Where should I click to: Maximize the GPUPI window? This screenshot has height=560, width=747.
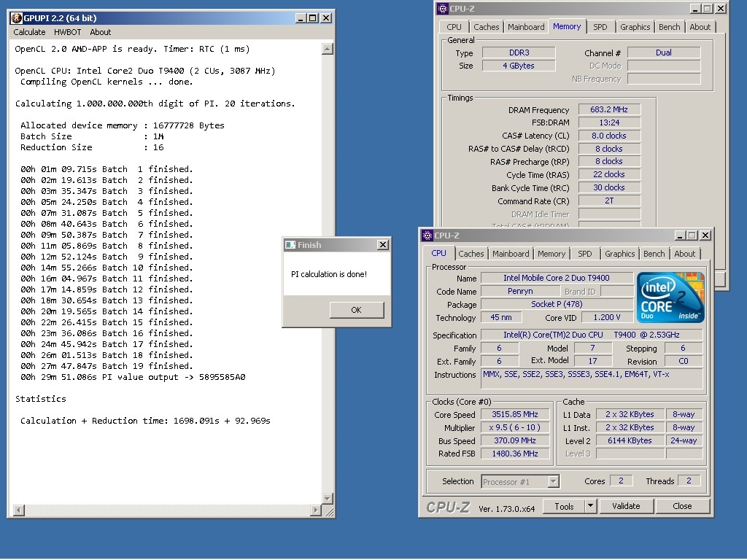[312, 18]
